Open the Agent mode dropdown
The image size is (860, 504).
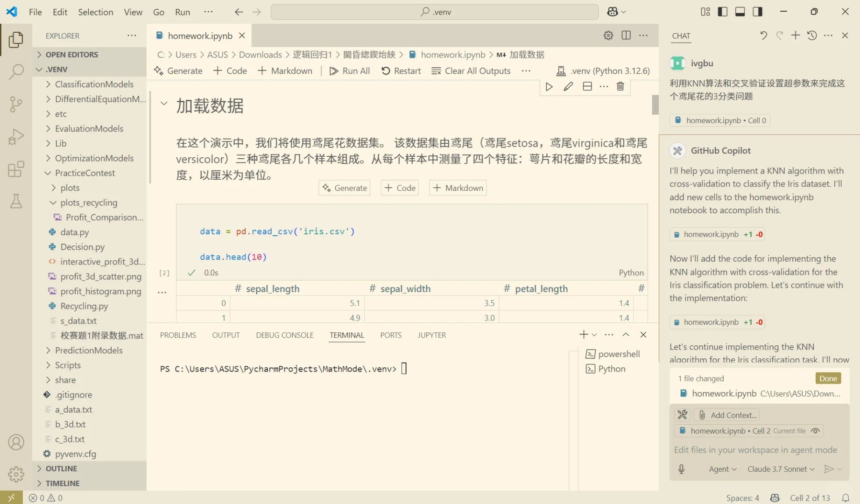[x=723, y=469]
